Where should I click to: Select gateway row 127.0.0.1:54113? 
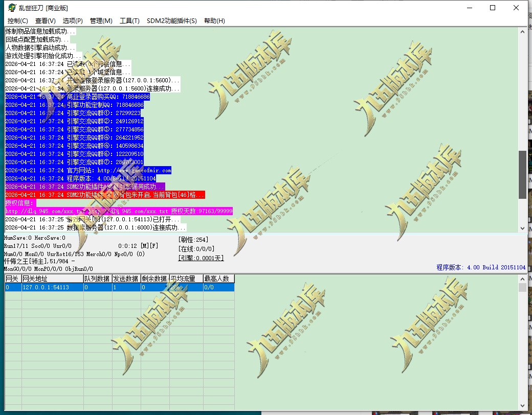[119, 287]
